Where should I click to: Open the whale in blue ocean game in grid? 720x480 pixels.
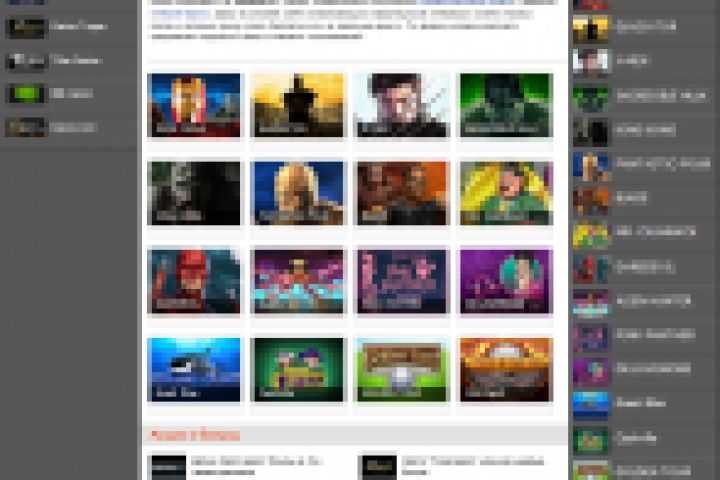tap(193, 370)
